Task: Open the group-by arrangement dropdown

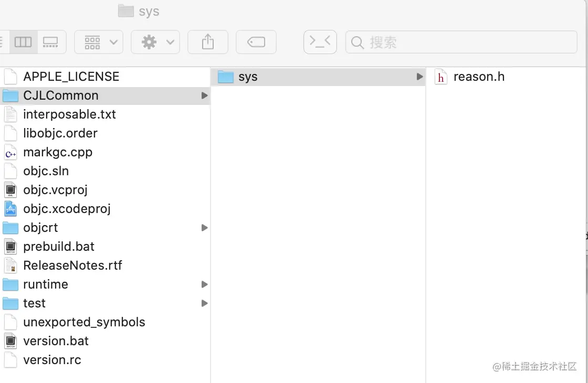Action: click(x=99, y=42)
